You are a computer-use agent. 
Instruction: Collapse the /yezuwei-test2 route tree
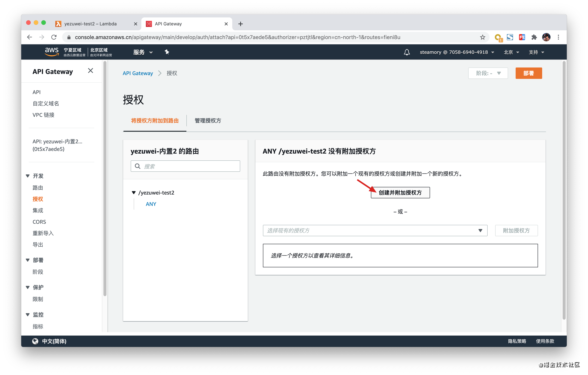(x=134, y=193)
